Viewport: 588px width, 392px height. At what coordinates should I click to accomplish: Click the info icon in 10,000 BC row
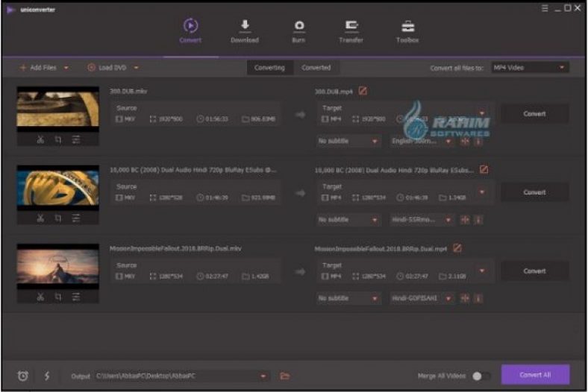pyautogui.click(x=478, y=220)
